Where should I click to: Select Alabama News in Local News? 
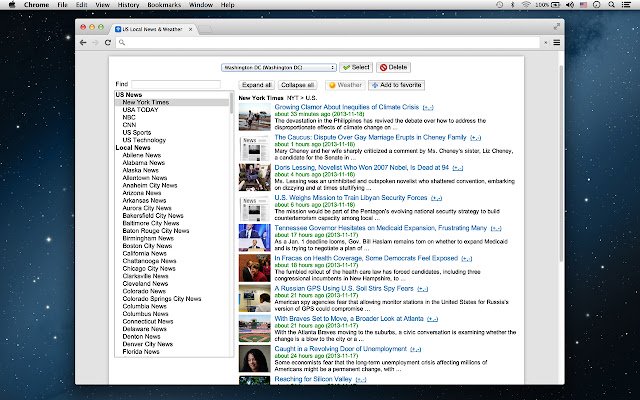tap(144, 162)
